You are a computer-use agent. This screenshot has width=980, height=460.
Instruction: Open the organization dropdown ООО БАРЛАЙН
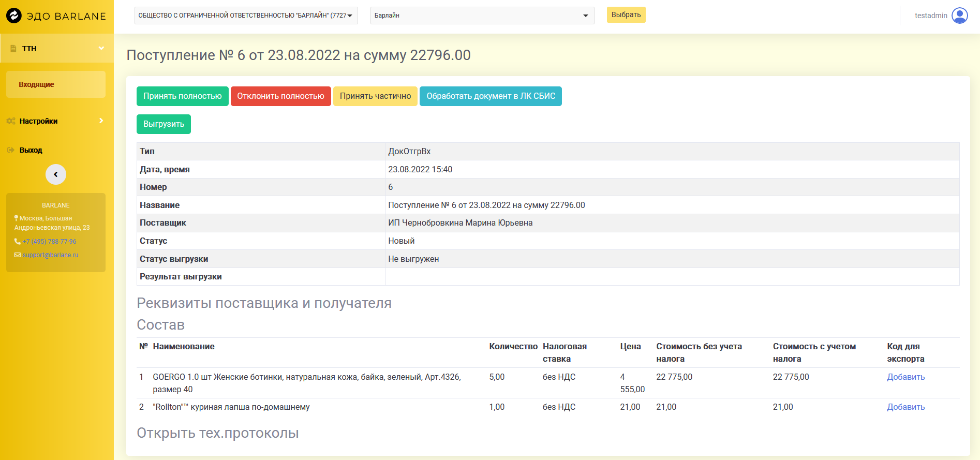[x=246, y=16]
